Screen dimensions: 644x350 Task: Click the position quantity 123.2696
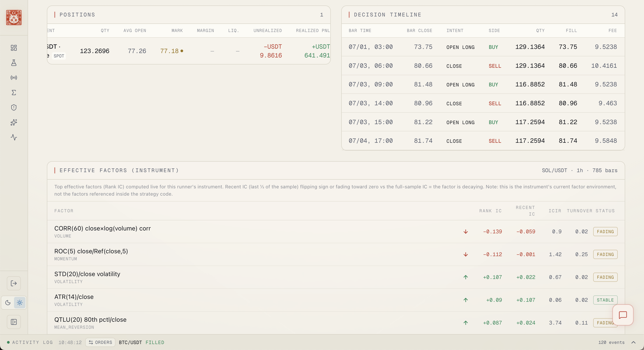tap(94, 51)
